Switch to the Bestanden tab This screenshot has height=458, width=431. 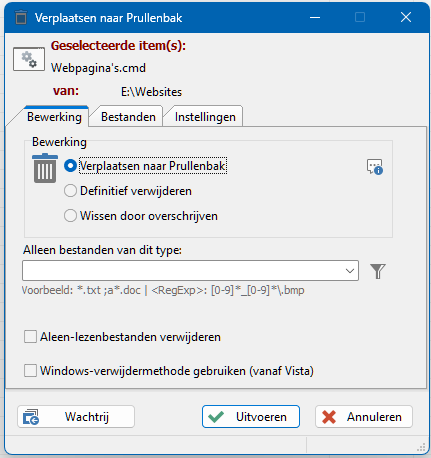pos(128,117)
